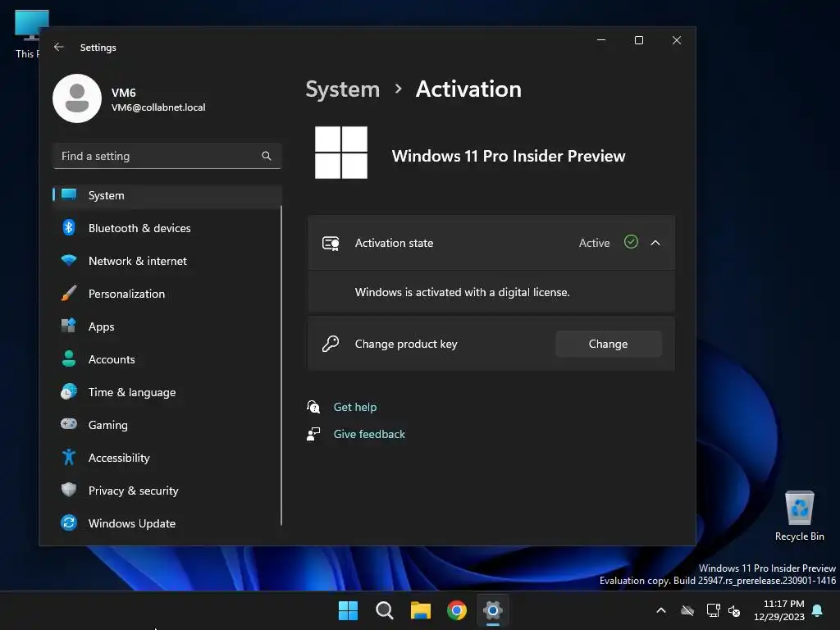Open the VM6 user profile avatar

77,98
